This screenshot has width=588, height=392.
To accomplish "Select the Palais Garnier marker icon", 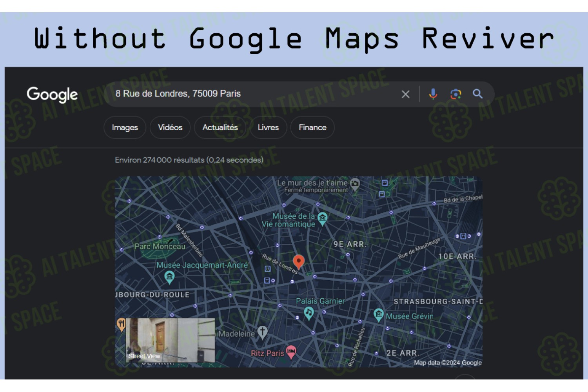I will [x=309, y=313].
